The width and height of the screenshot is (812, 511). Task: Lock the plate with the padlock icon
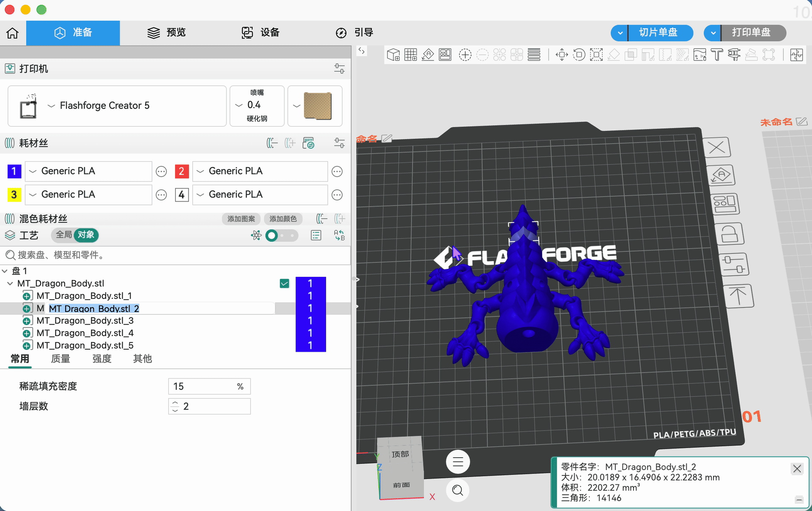click(729, 234)
